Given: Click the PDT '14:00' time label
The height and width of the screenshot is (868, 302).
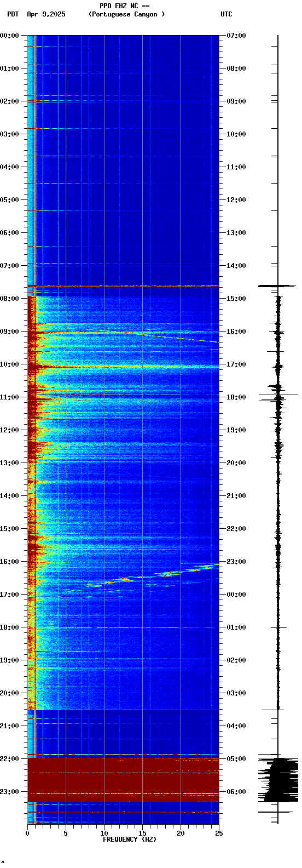Looking at the screenshot, I should pos(10,496).
